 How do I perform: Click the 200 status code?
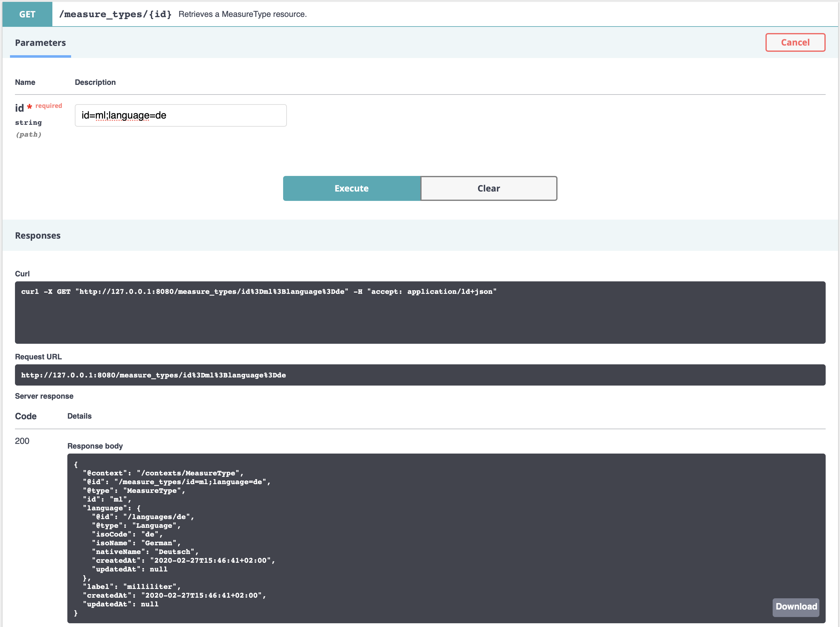22,441
